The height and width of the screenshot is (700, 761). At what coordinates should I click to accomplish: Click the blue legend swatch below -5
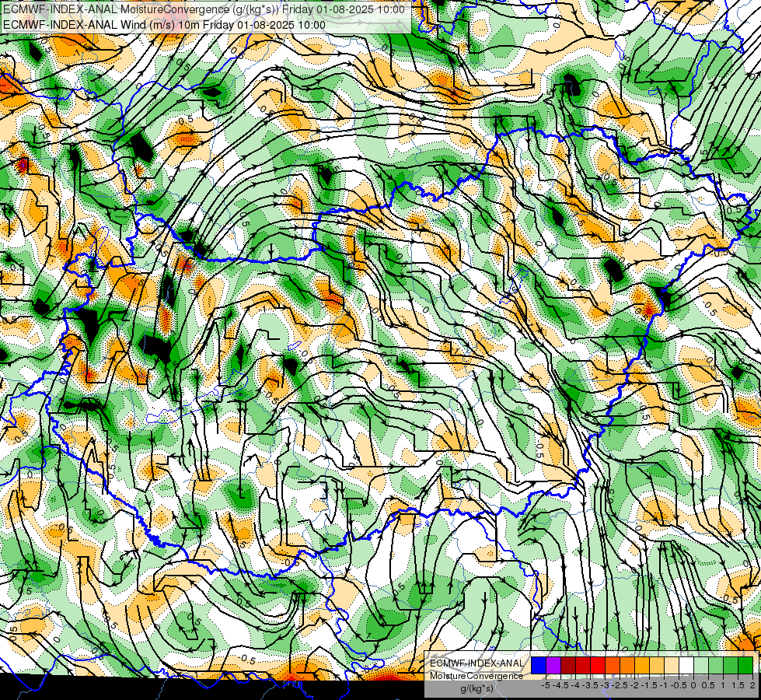pyautogui.click(x=539, y=665)
